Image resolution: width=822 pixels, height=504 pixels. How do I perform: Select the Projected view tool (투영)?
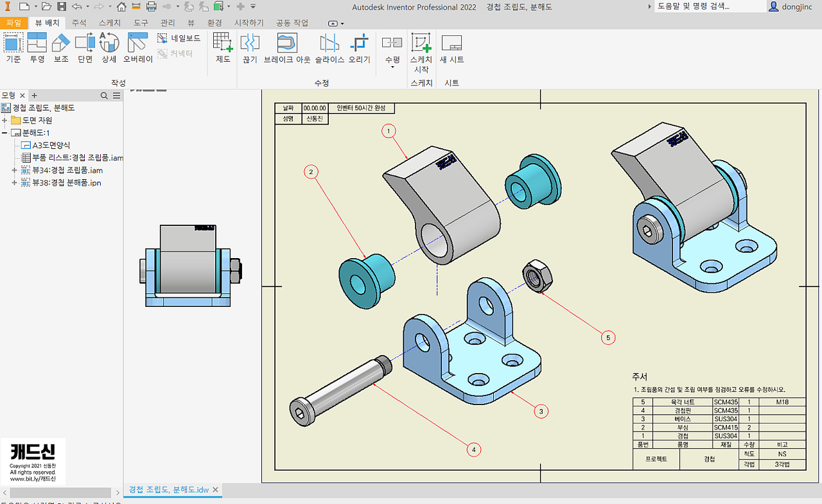click(x=37, y=49)
